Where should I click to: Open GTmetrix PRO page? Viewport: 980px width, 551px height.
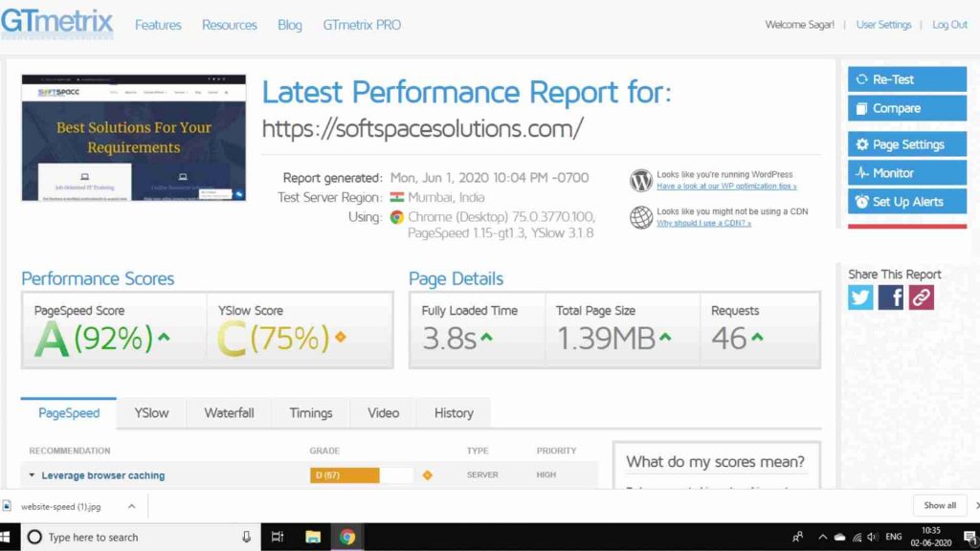pos(362,25)
